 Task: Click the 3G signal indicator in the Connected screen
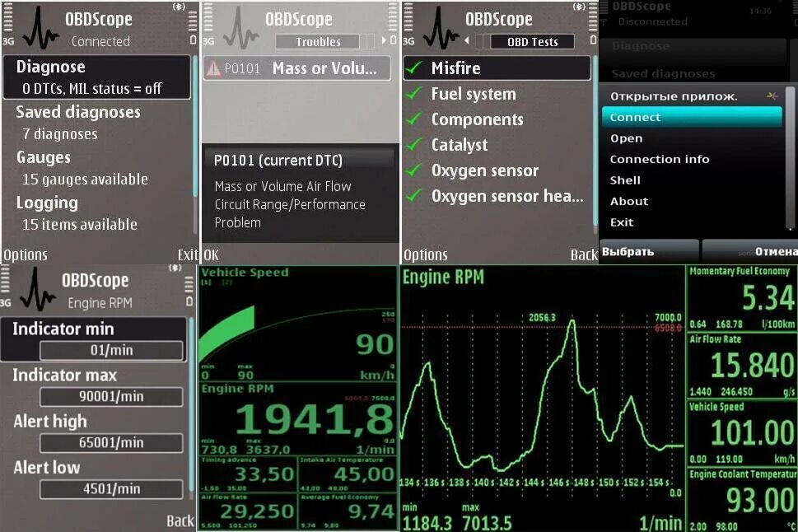point(7,41)
